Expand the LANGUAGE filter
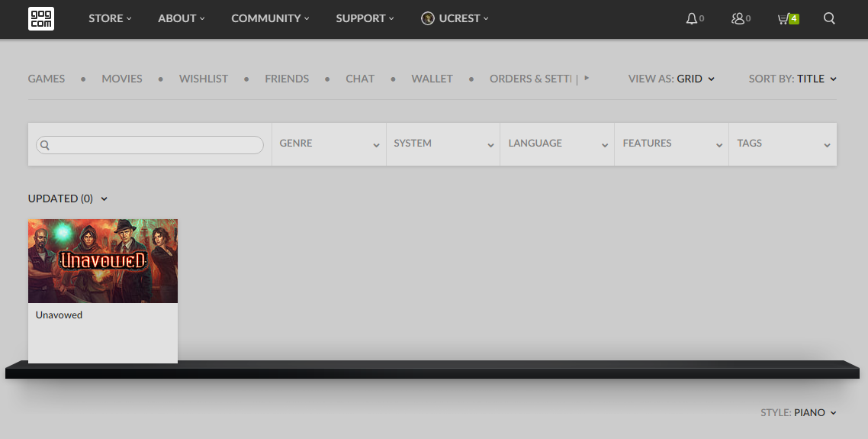 click(x=557, y=144)
